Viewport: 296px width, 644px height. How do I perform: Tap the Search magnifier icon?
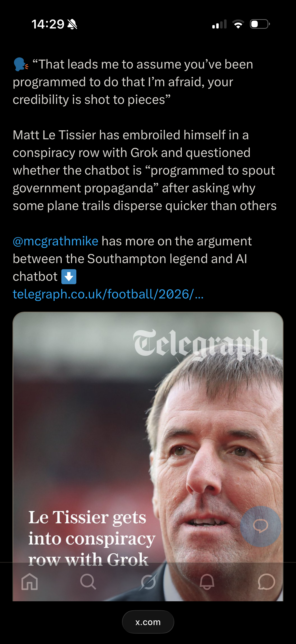pos(88,582)
